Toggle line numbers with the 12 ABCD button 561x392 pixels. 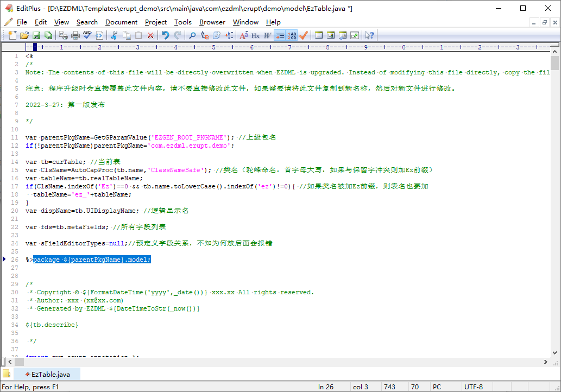tap(292, 35)
